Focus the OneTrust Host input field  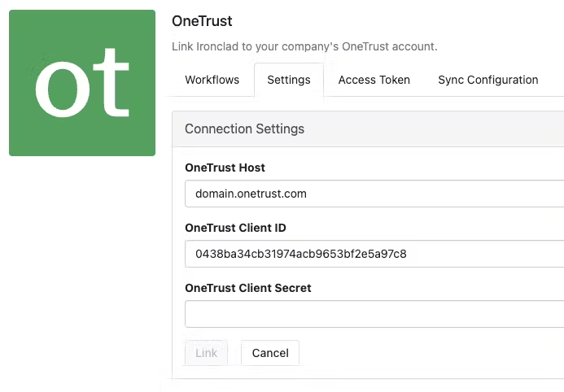pyautogui.click(x=374, y=194)
